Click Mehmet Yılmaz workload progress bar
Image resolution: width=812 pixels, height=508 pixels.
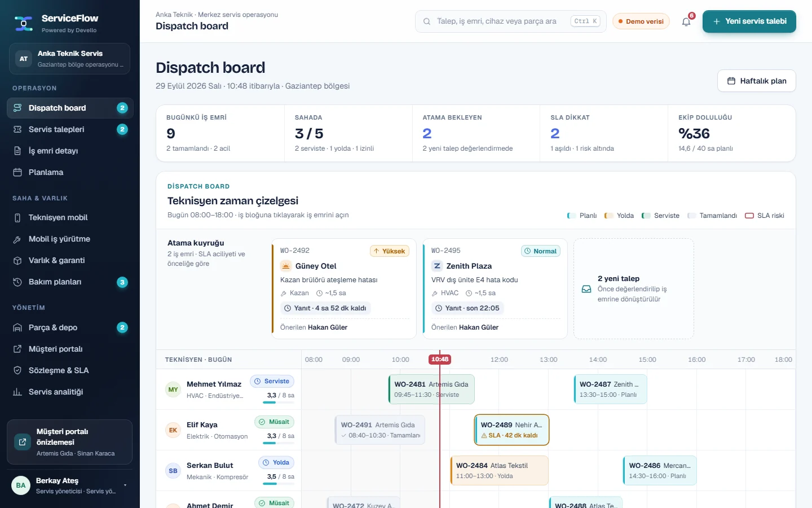pyautogui.click(x=279, y=402)
